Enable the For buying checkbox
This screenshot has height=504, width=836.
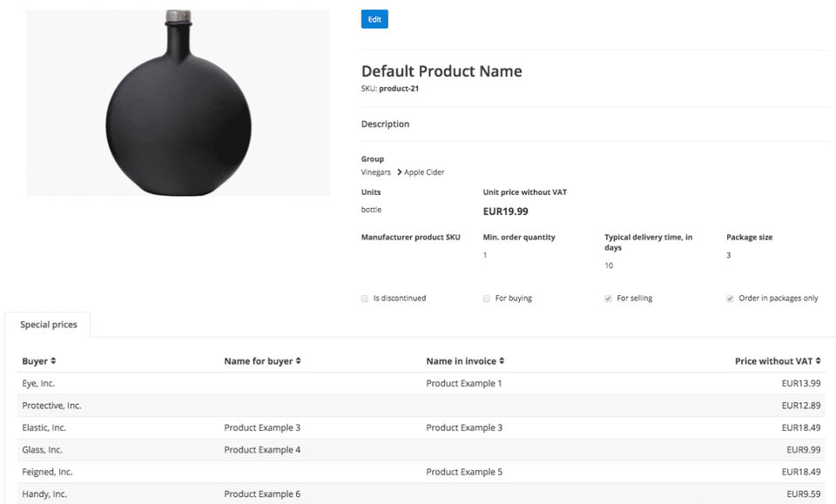click(x=487, y=299)
